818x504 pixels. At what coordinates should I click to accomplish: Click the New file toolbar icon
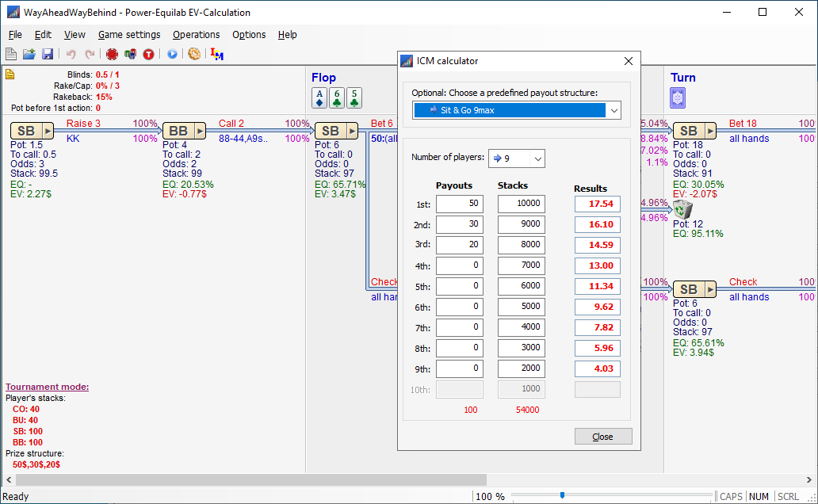[11, 54]
